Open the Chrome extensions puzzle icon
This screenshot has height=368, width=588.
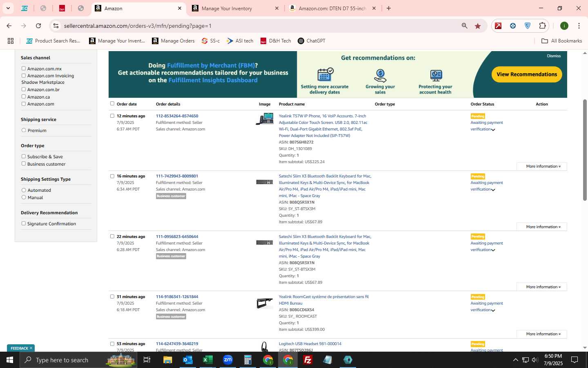542,26
